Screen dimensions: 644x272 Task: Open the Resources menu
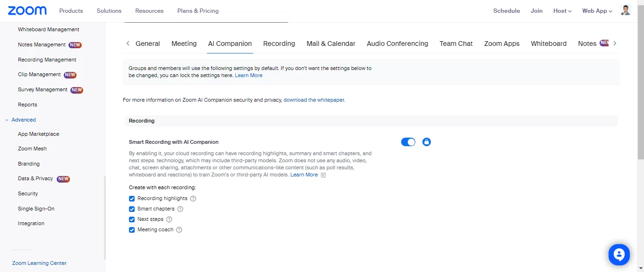coord(149,10)
